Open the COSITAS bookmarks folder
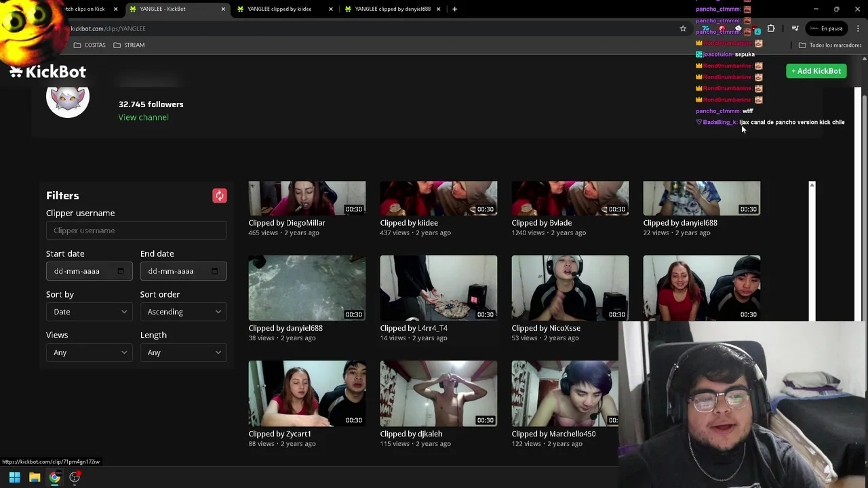Screen dimensions: 868x488 point(90,45)
